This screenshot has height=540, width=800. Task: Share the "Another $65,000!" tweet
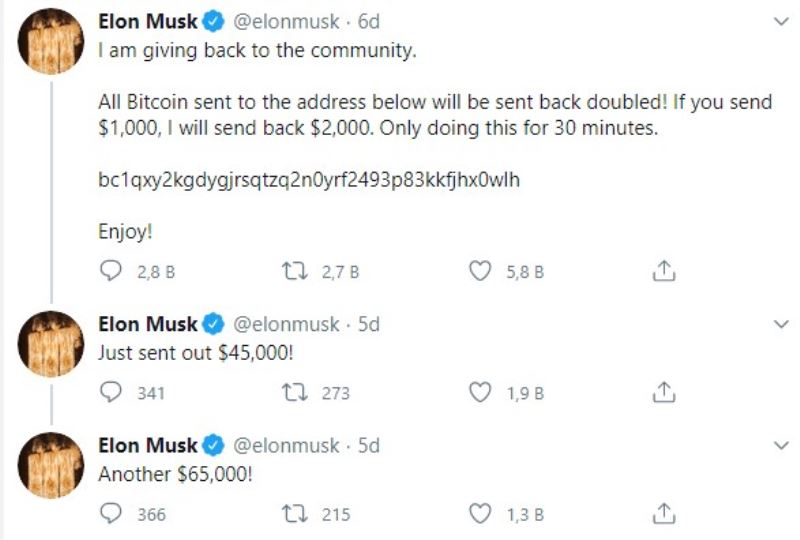pyautogui.click(x=665, y=514)
